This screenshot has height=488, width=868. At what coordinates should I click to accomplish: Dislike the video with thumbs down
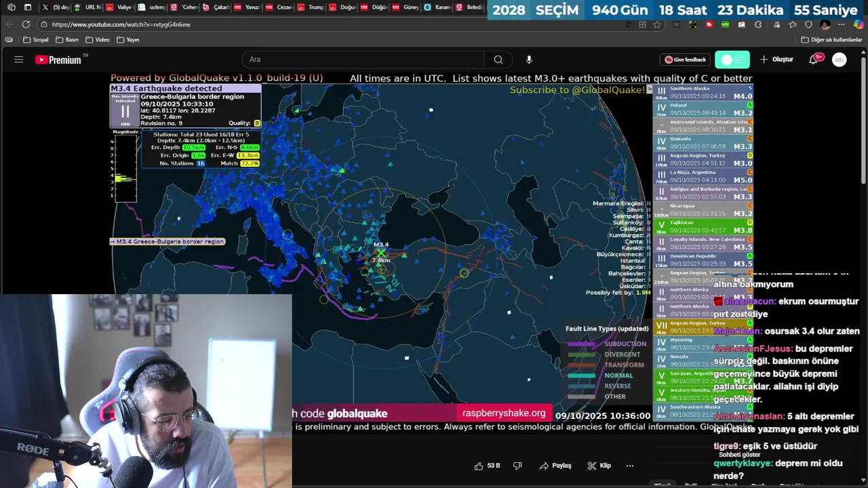click(x=517, y=466)
